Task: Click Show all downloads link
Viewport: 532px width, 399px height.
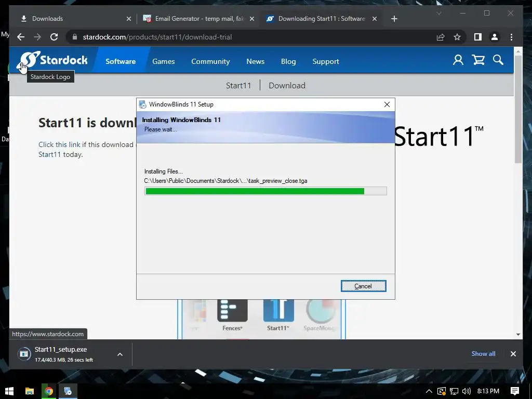Action: point(483,353)
